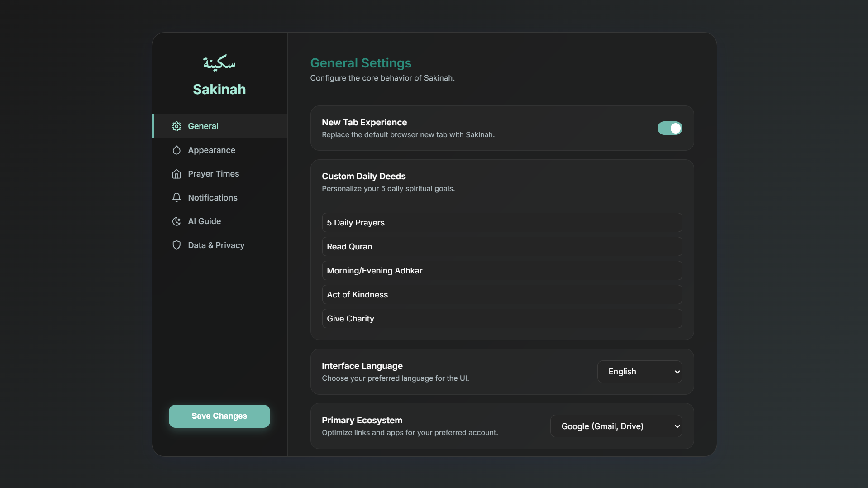Select the Prayer Times section
Image resolution: width=868 pixels, height=488 pixels.
213,174
